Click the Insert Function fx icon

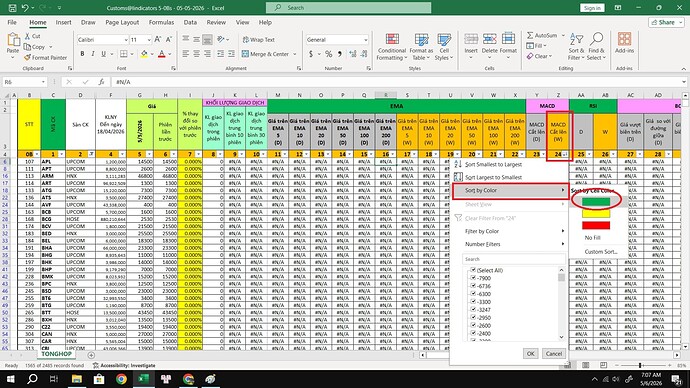pos(101,82)
